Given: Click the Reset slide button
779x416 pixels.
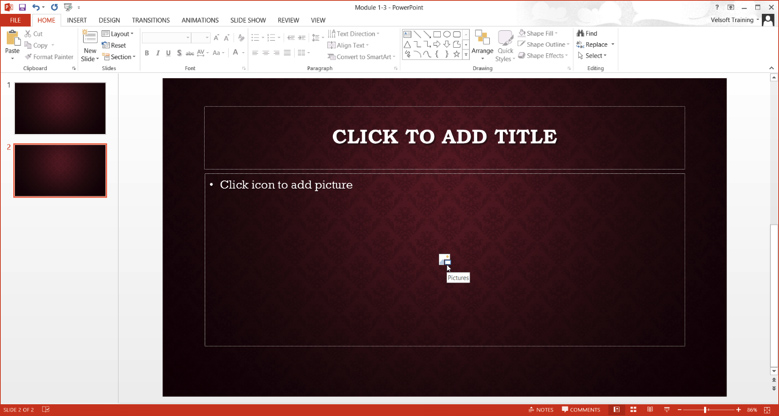Looking at the screenshot, I should coord(114,45).
